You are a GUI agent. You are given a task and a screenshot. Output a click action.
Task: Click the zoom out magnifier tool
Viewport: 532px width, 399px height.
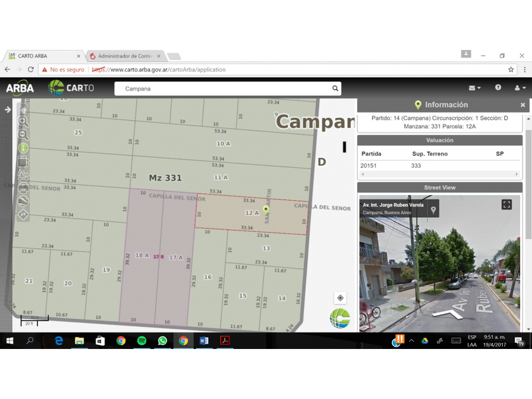(23, 134)
